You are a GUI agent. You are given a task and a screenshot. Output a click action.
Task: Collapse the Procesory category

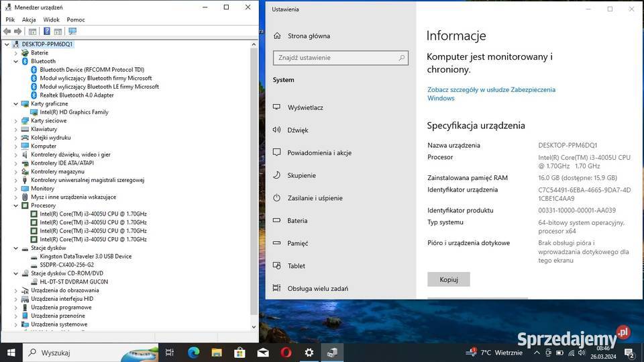[x=15, y=206]
